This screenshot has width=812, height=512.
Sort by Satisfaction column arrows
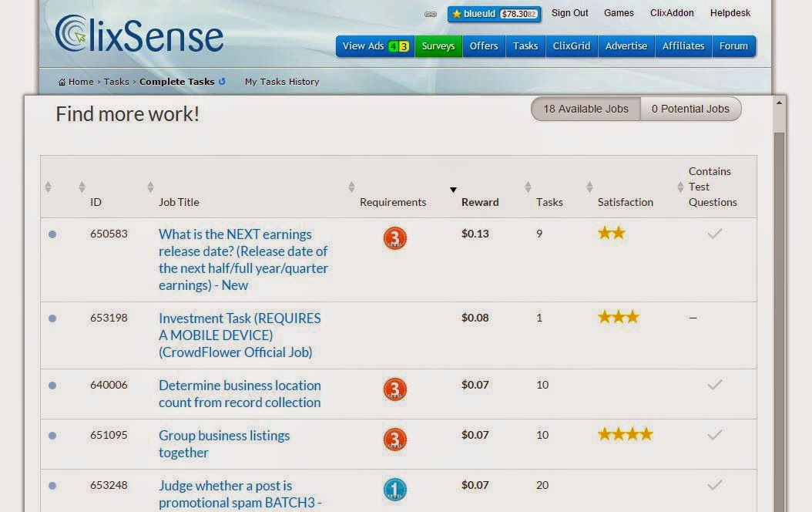pos(589,187)
